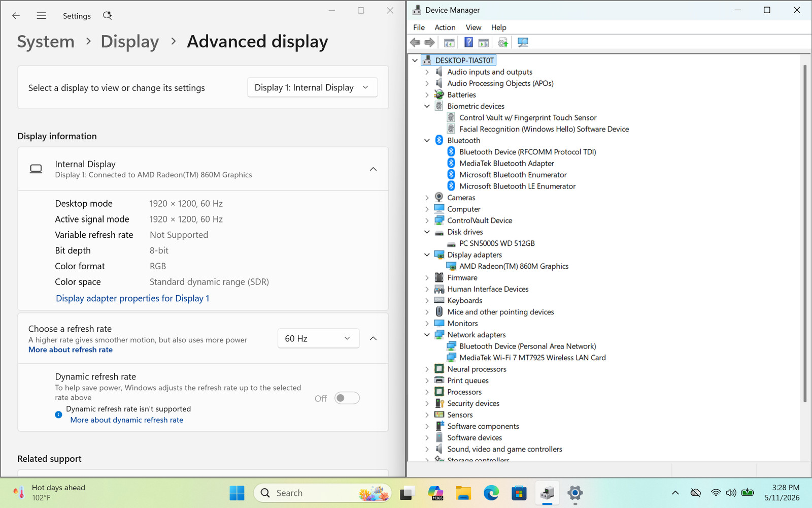Click Device Manager taskbar icon
The width and height of the screenshot is (812, 508).
tap(547, 493)
